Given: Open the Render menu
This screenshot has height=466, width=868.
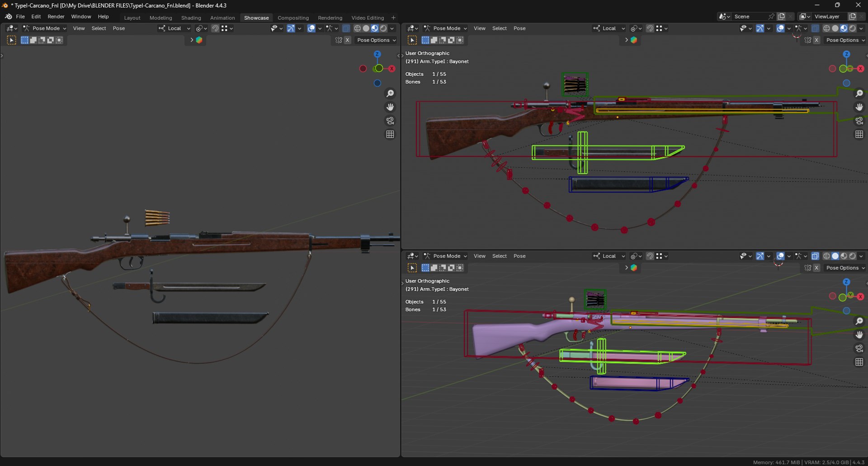Looking at the screenshot, I should [56, 17].
